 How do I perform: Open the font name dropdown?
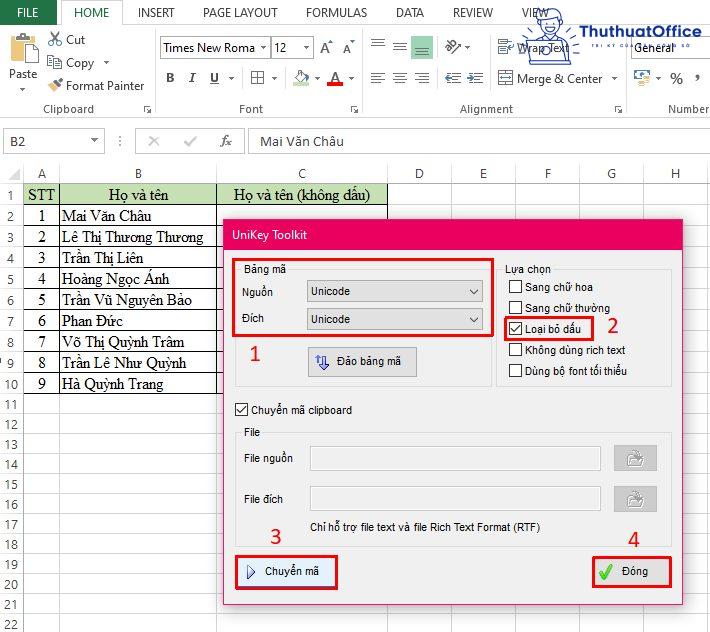tap(263, 48)
